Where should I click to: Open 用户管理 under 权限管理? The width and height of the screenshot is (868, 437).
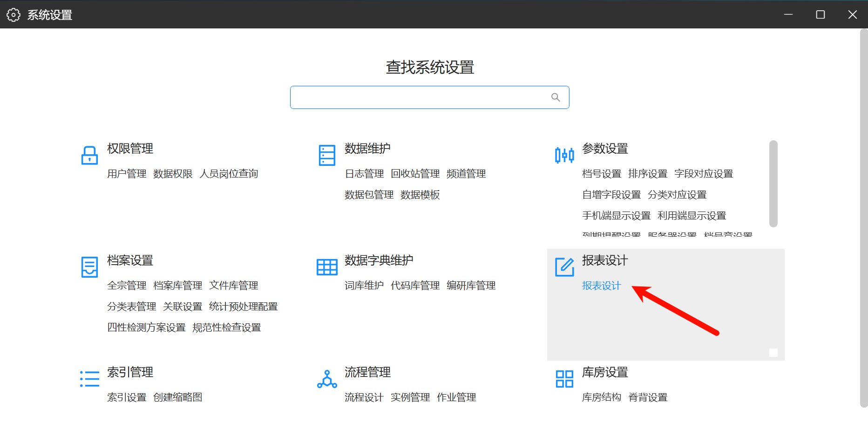pyautogui.click(x=127, y=174)
